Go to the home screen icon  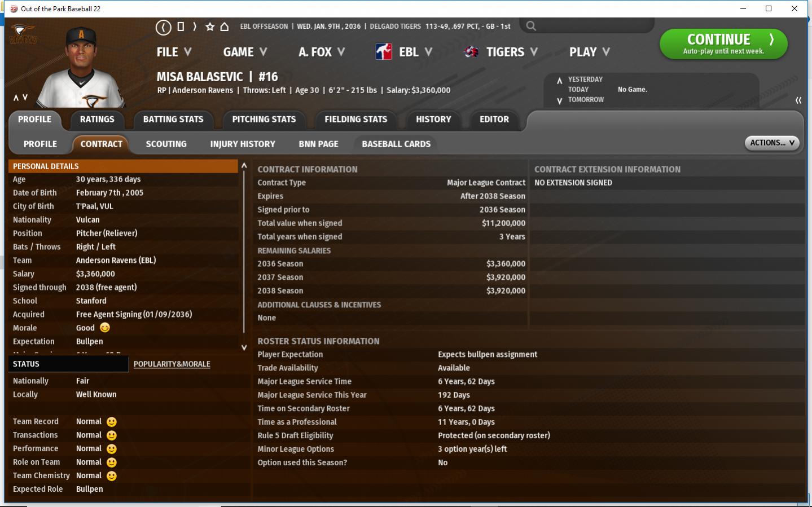225,27
